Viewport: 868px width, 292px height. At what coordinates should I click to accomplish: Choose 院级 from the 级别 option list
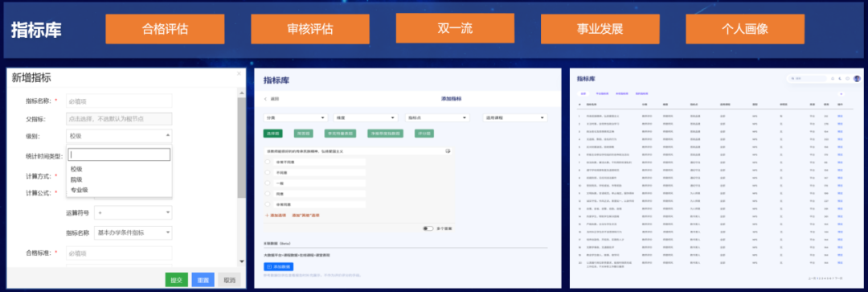[x=76, y=179]
